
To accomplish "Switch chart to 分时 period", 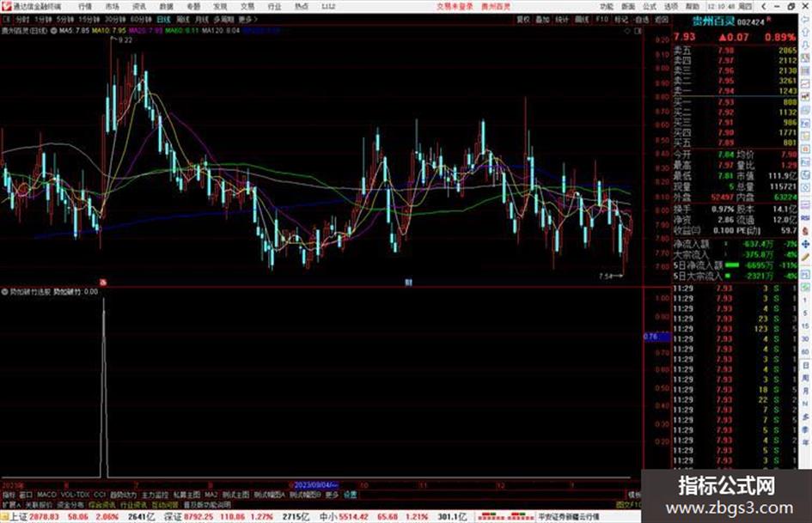I will pos(22,19).
